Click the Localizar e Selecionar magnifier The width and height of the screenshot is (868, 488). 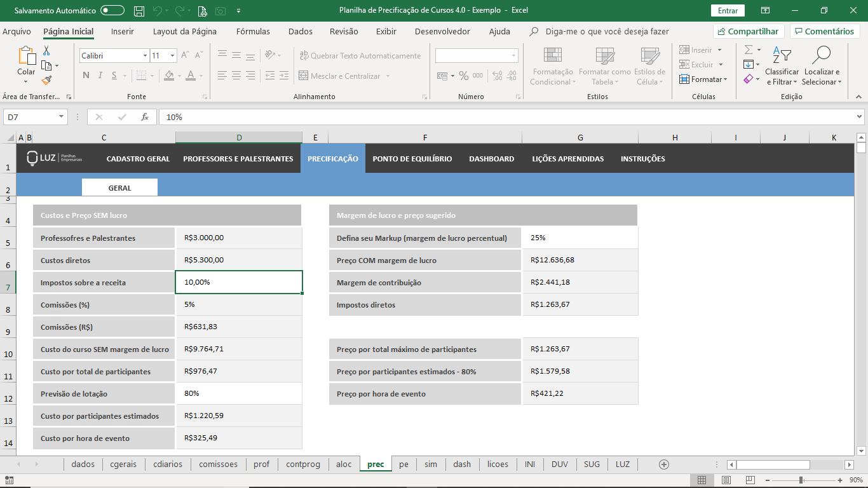click(821, 56)
